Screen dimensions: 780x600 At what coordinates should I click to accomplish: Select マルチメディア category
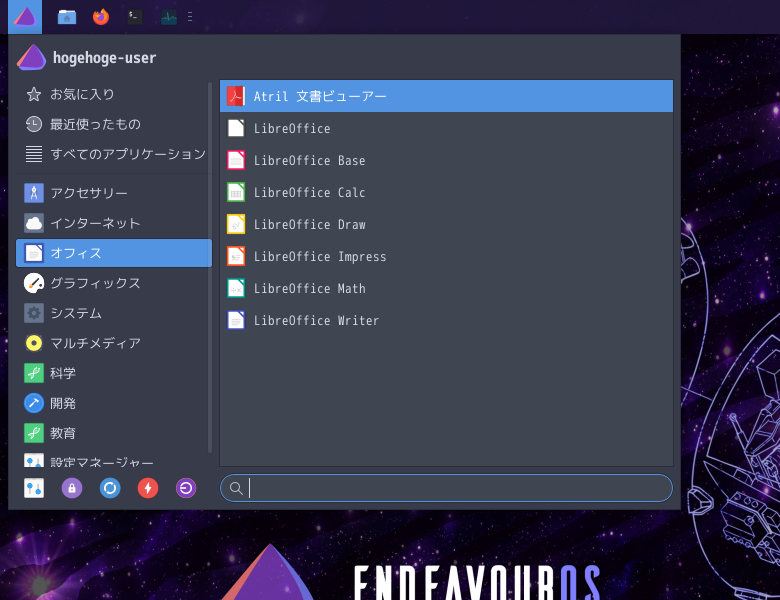pos(114,343)
